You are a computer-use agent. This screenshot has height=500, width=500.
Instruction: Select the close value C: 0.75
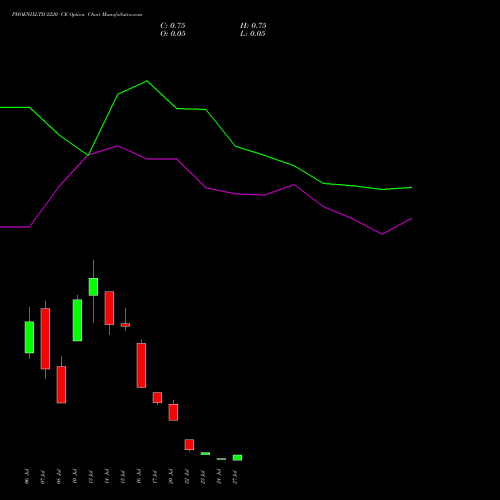(x=173, y=26)
